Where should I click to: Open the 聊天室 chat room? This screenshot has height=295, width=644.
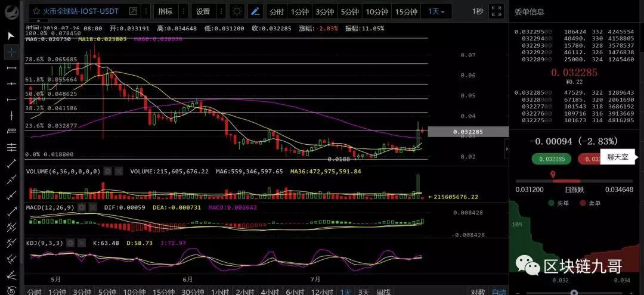[x=618, y=157]
